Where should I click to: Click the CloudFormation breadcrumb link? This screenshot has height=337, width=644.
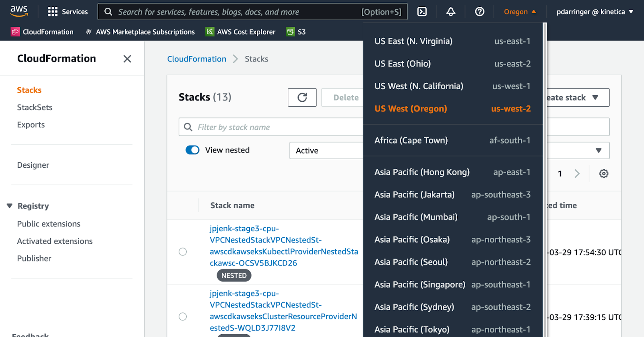pyautogui.click(x=197, y=59)
